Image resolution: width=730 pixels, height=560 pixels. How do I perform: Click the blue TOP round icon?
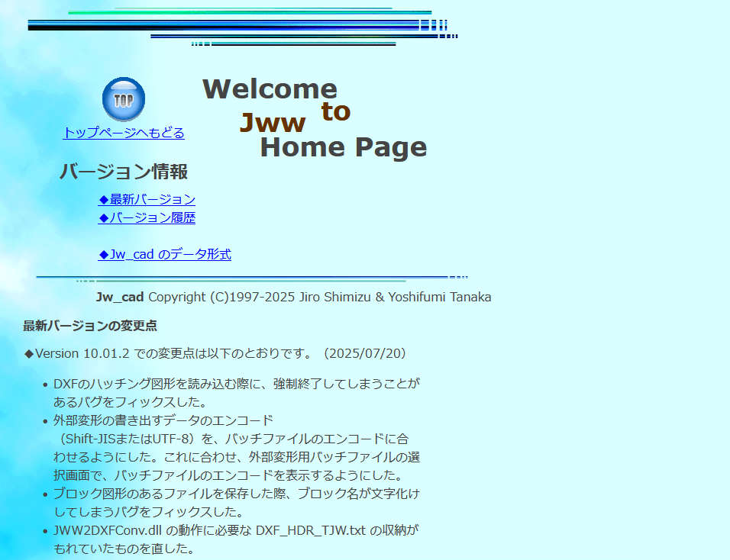(x=124, y=99)
